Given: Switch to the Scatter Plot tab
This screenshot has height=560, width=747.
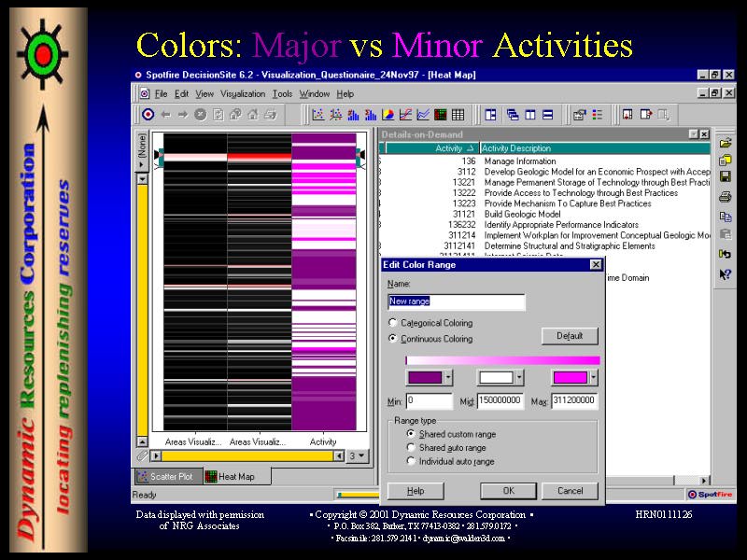Looking at the screenshot, I should [x=166, y=476].
